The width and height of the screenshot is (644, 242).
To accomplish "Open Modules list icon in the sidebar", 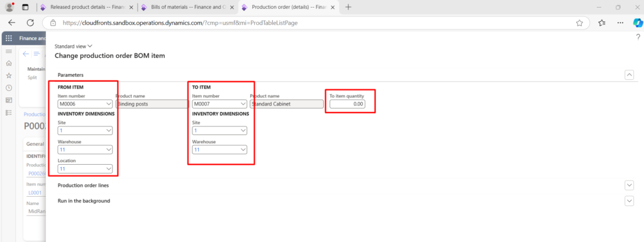I will [x=9, y=113].
